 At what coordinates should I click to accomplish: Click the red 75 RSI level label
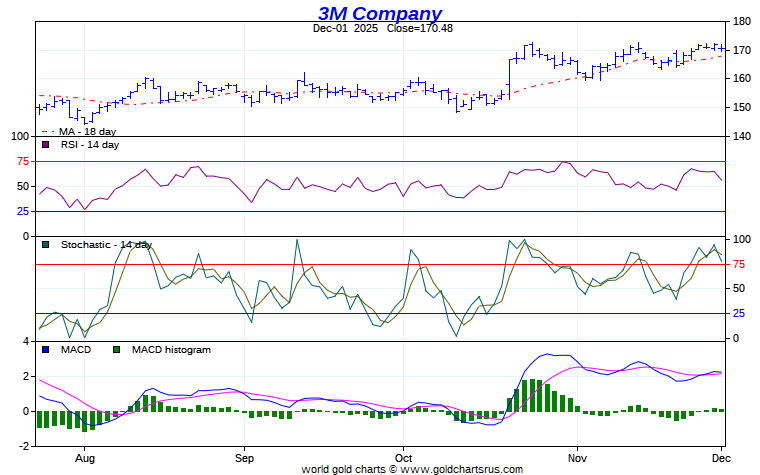(x=23, y=161)
